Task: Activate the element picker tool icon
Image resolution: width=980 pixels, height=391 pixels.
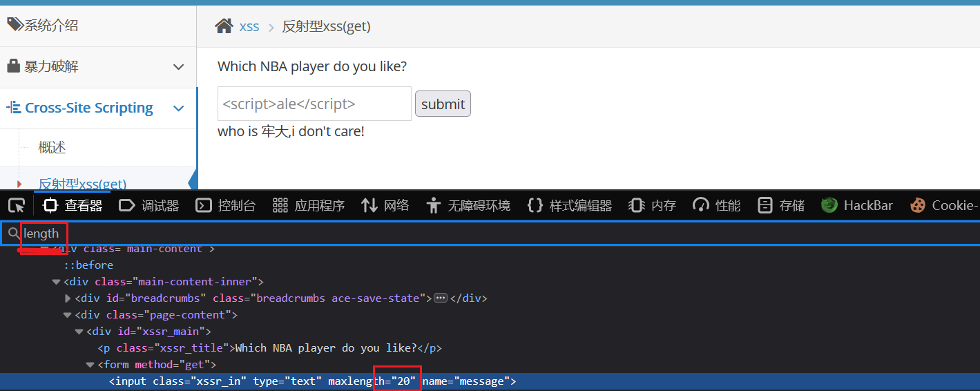Action: pos(17,205)
